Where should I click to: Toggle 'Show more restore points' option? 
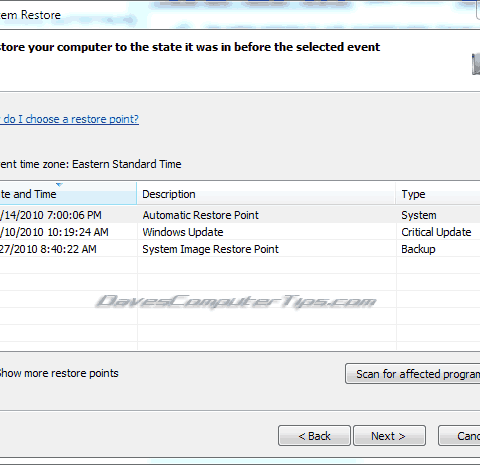(59, 373)
